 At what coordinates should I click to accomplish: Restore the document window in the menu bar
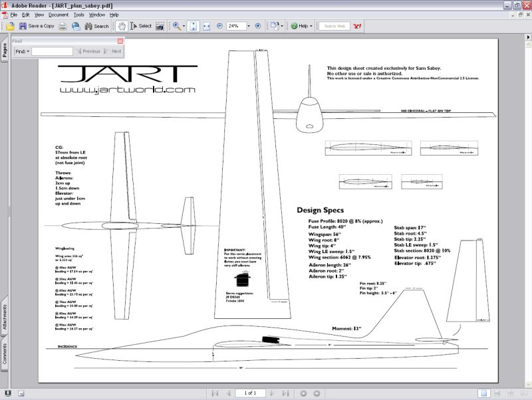521,15
